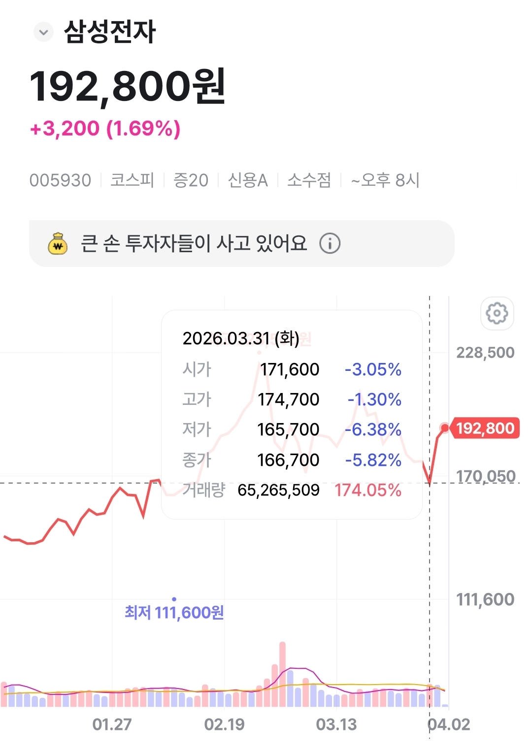The width and height of the screenshot is (532, 756).
Task: Tap the red 192,800 price tag on chart
Action: [x=485, y=428]
